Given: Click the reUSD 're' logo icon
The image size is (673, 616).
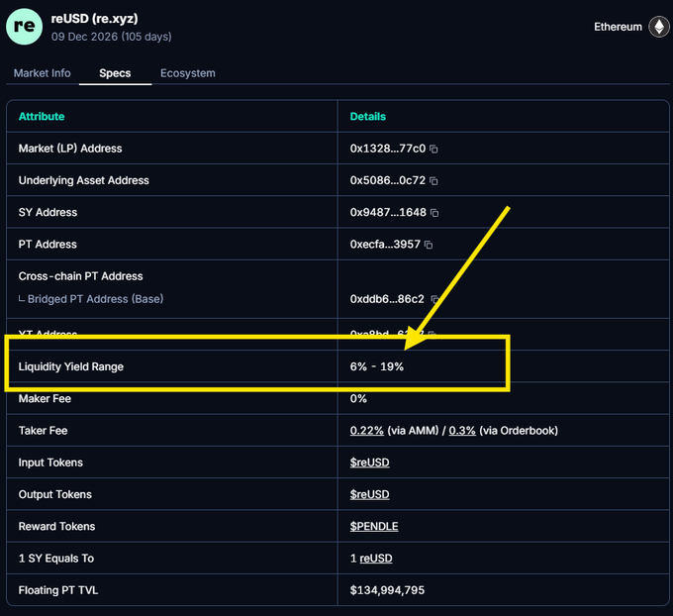Looking at the screenshot, I should [24, 26].
